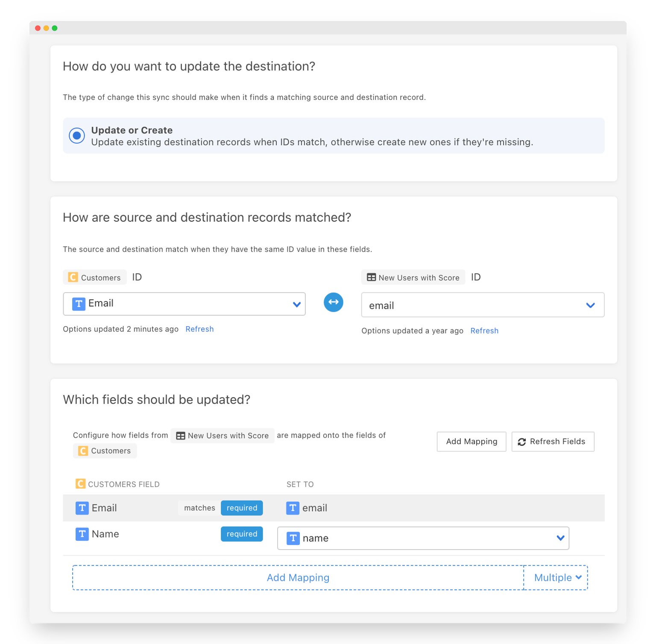Click the Customers icon beside the ID label
This screenshot has width=656, height=644.
[73, 277]
